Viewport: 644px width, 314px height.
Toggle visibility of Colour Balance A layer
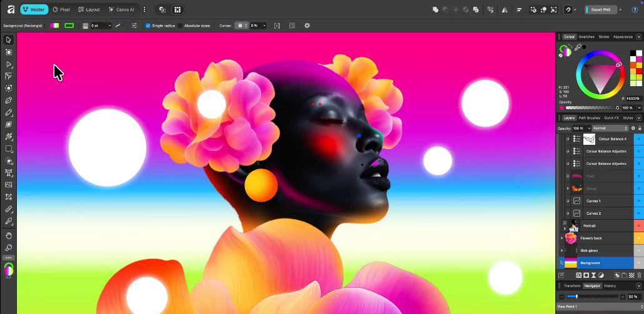pyautogui.click(x=638, y=139)
